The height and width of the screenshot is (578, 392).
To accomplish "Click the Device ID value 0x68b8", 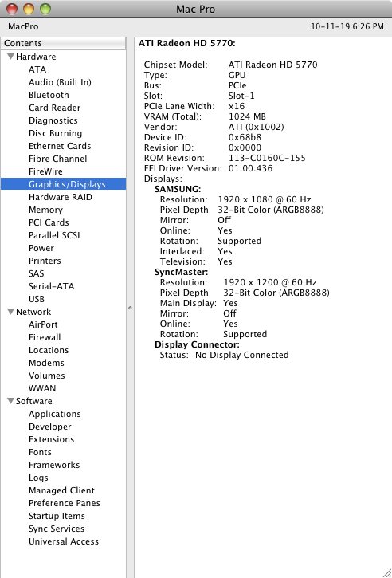I will (245, 137).
